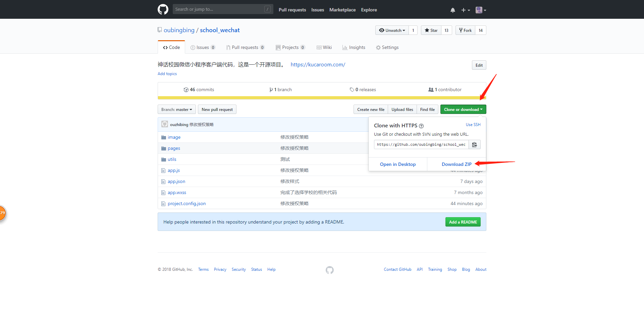Viewport: 644px width, 310px height.
Task: Click watcher count 1
Action: (413, 30)
